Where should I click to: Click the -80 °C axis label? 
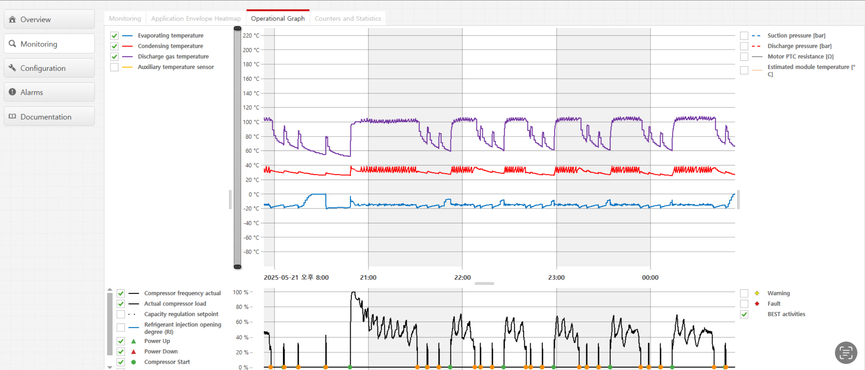[x=251, y=252]
